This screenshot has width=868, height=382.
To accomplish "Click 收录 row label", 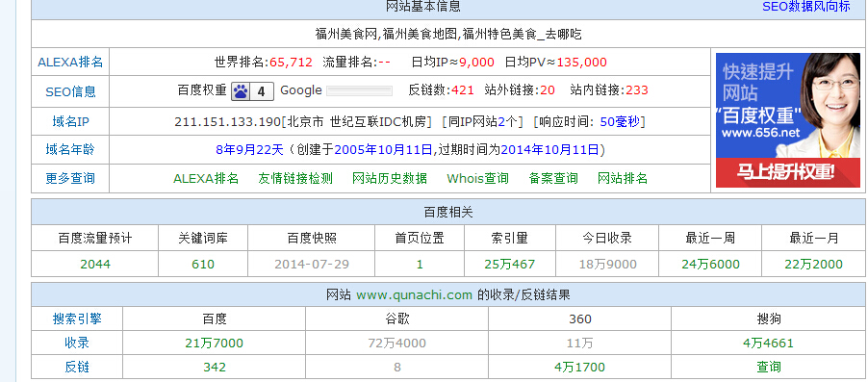I will pyautogui.click(x=77, y=343).
